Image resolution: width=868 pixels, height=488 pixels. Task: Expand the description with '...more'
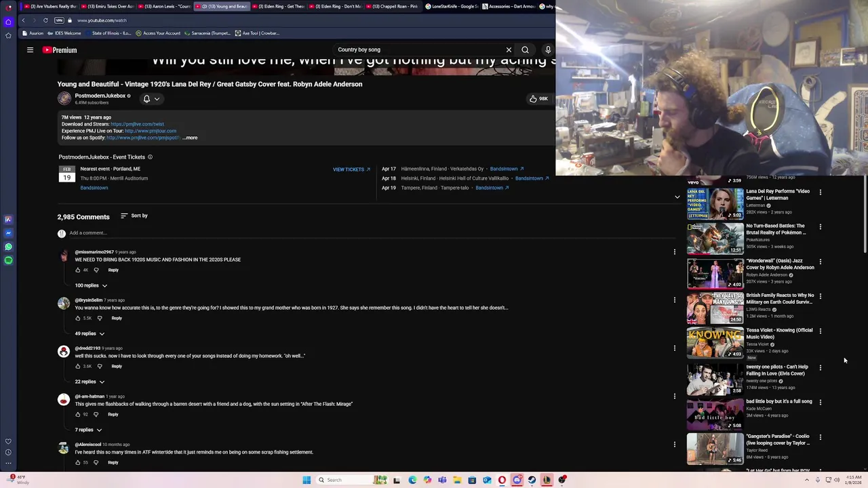tap(190, 138)
